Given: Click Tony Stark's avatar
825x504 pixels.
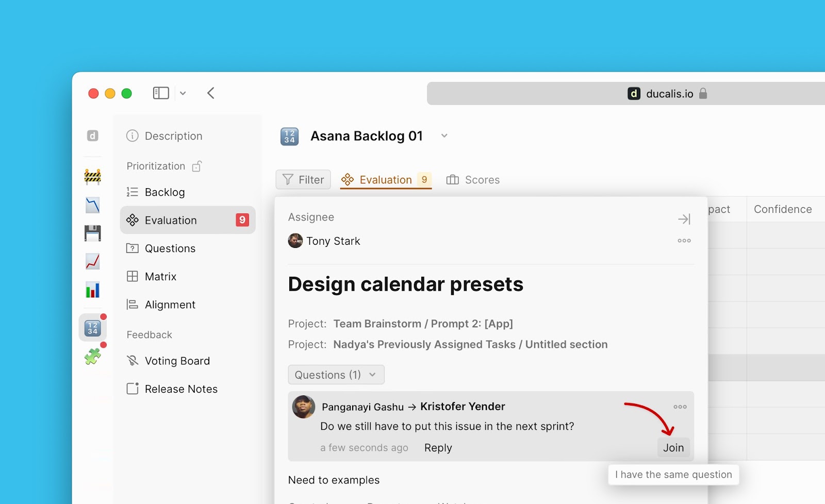Looking at the screenshot, I should tap(295, 241).
